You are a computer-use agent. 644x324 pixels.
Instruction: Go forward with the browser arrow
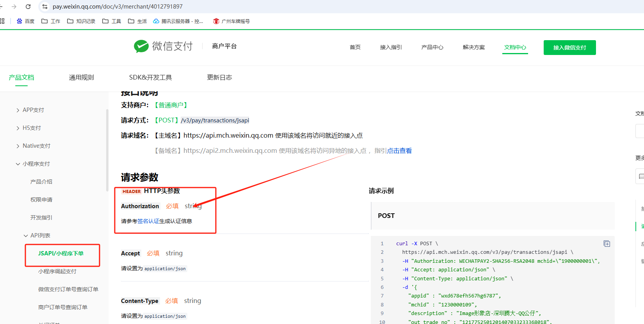(x=14, y=7)
